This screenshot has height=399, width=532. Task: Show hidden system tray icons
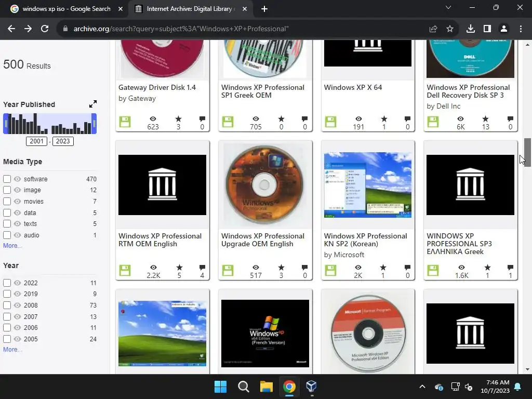[x=422, y=387]
